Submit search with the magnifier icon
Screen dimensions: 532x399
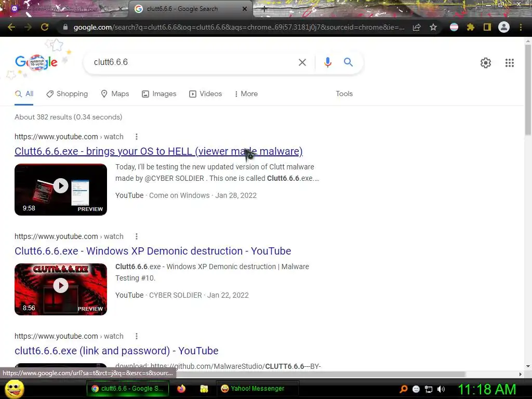[x=348, y=62]
